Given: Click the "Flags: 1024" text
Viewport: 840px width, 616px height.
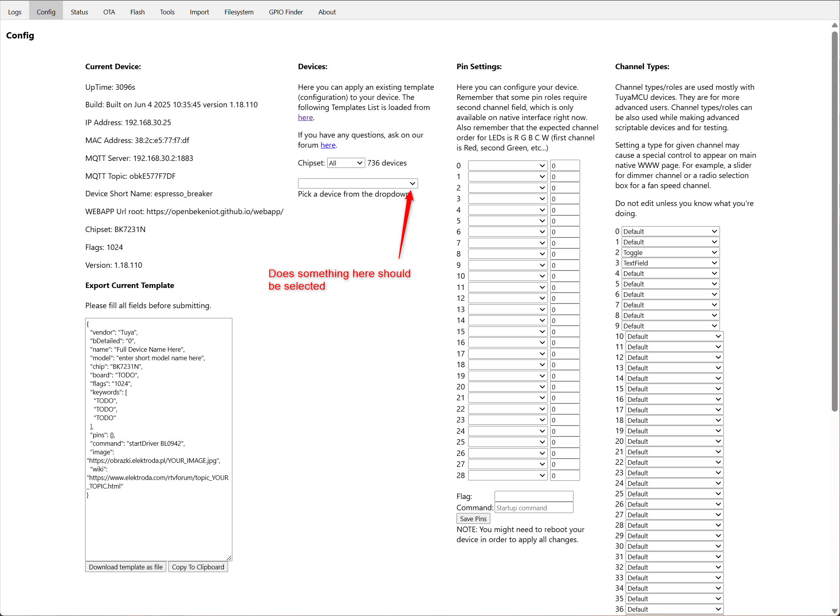Looking at the screenshot, I should (104, 247).
